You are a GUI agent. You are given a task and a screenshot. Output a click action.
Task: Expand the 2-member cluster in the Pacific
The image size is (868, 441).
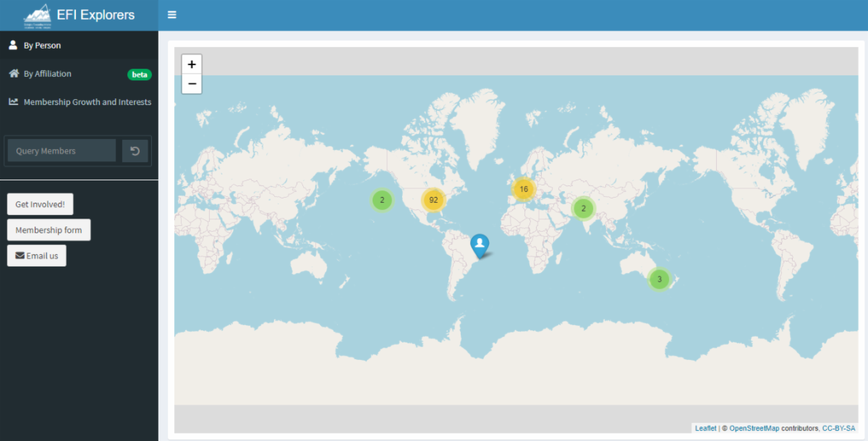(382, 200)
